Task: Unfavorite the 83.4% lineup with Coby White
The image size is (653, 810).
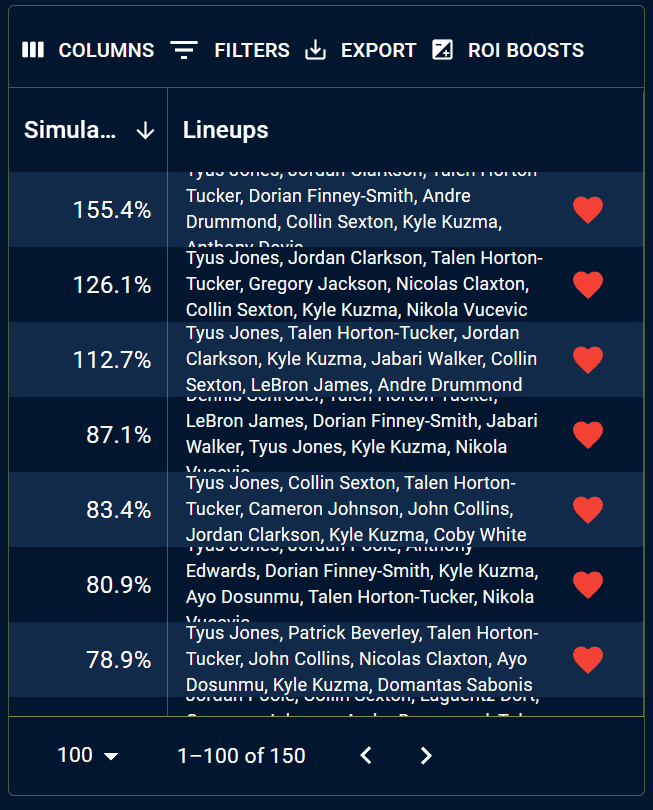Action: [588, 510]
